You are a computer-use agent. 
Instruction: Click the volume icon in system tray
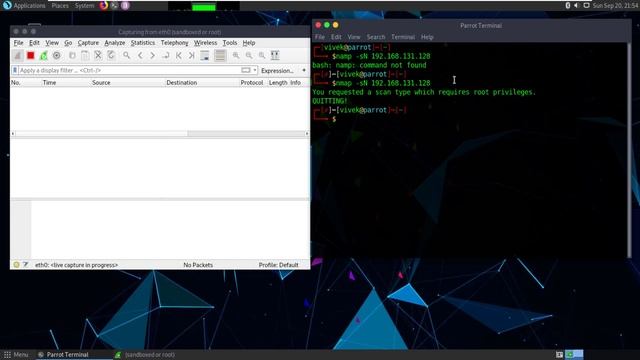tap(576, 6)
